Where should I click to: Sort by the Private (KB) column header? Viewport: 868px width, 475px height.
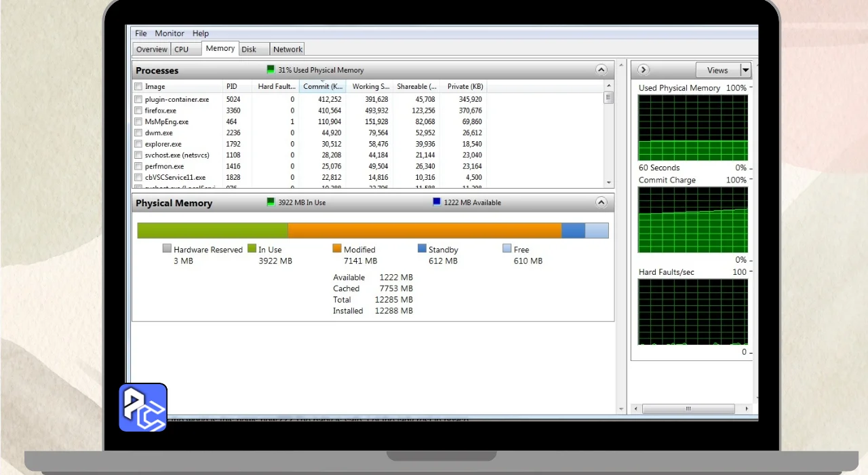click(464, 87)
